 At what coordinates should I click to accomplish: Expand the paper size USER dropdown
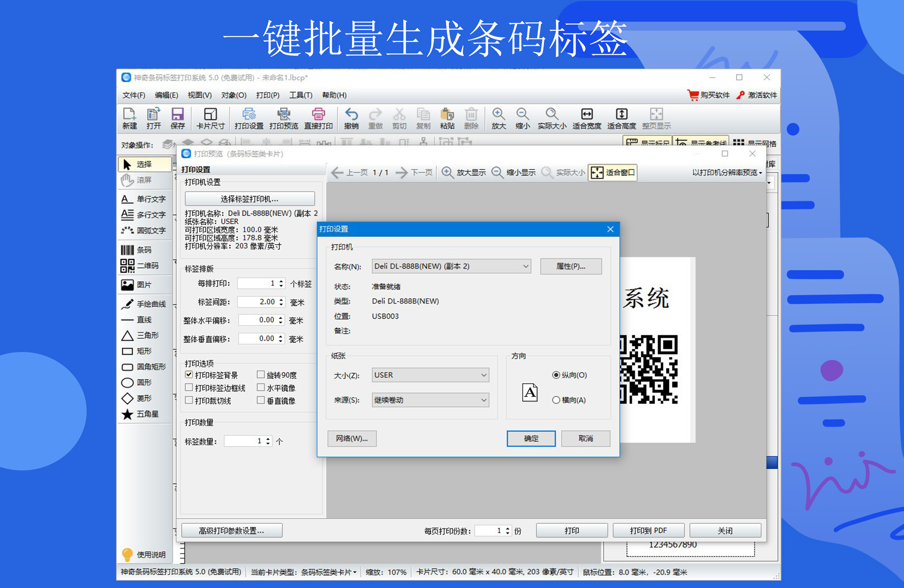(x=430, y=375)
